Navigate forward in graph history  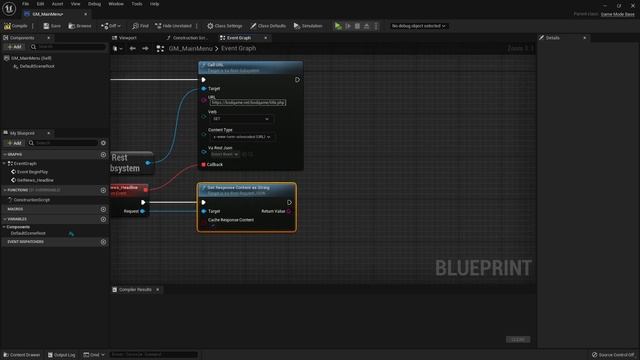tap(145, 48)
